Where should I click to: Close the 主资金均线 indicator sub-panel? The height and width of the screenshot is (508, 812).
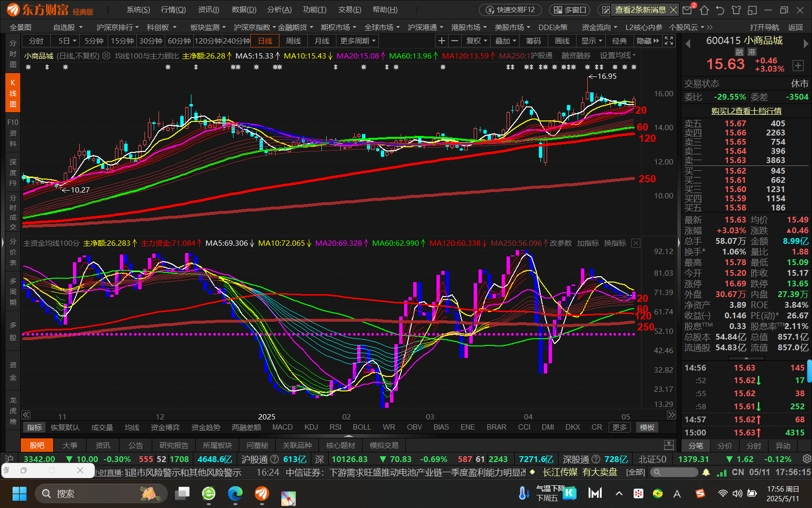(636, 243)
